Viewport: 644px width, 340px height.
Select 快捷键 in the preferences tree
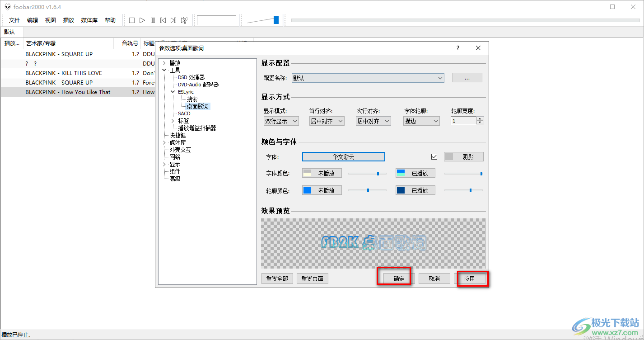(x=177, y=135)
